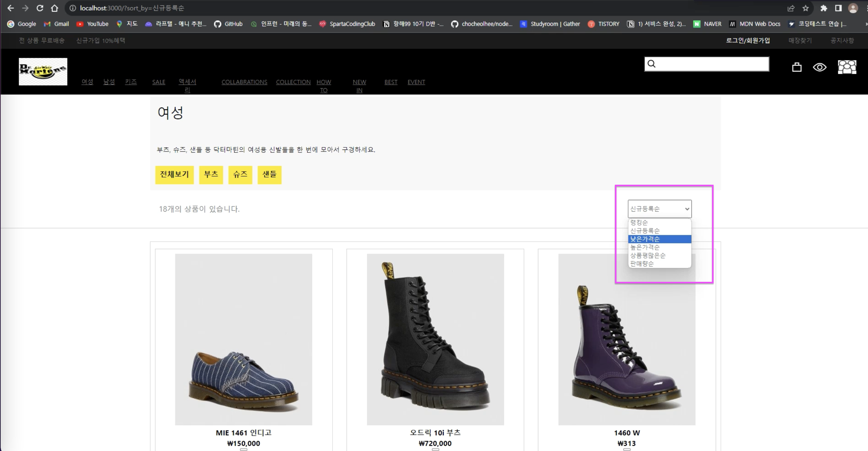The height and width of the screenshot is (451, 868).
Task: Open the HOW TO navigation link
Action: click(324, 86)
